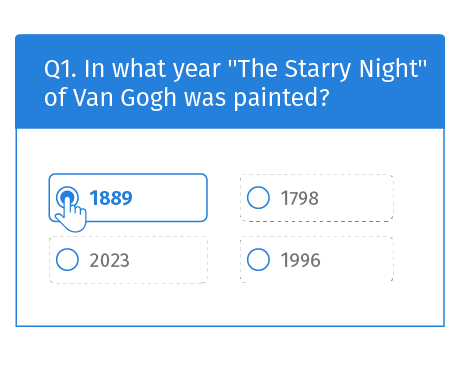Screen dimensions: 459x375
Task: Click empty space inside 1798 dashed box
Action: coord(357,198)
